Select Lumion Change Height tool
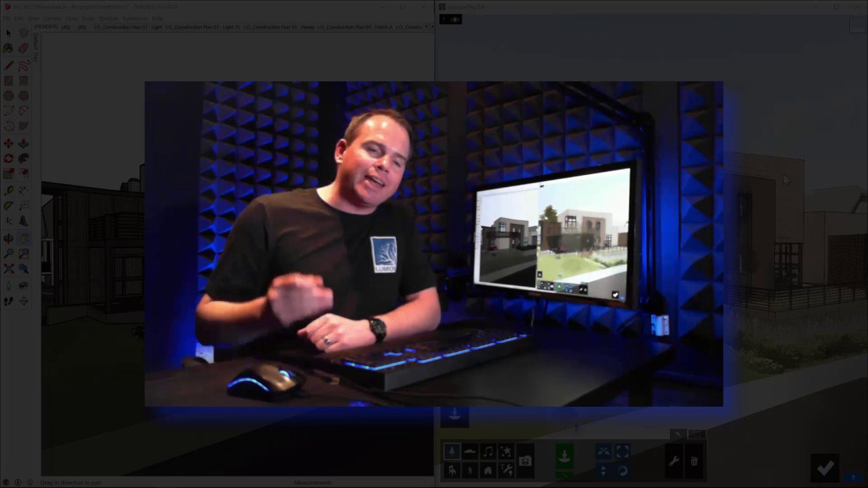868x488 pixels. [604, 470]
